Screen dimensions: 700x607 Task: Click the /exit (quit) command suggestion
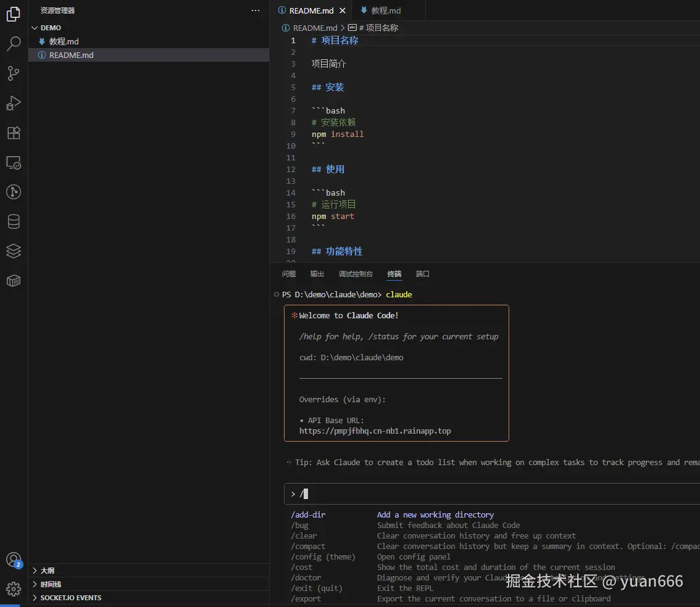(317, 588)
